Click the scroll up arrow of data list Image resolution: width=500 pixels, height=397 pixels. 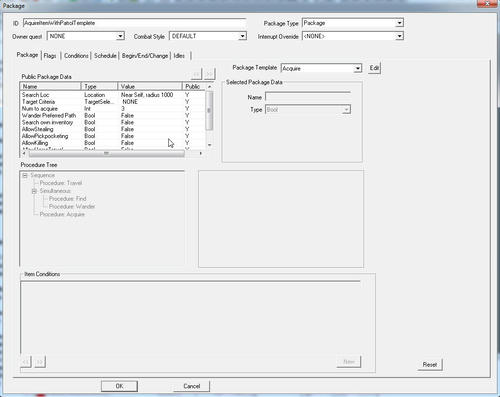pyautogui.click(x=209, y=86)
